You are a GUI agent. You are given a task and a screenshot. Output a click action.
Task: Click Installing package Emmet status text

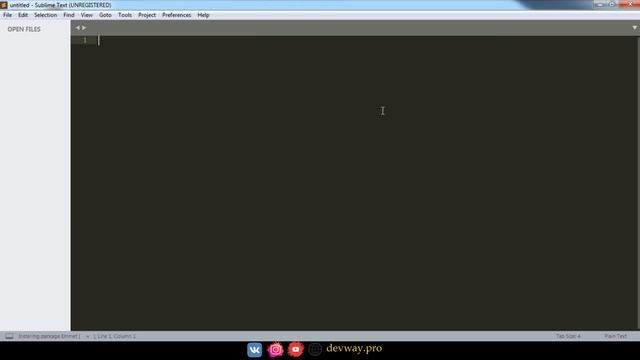click(49, 336)
